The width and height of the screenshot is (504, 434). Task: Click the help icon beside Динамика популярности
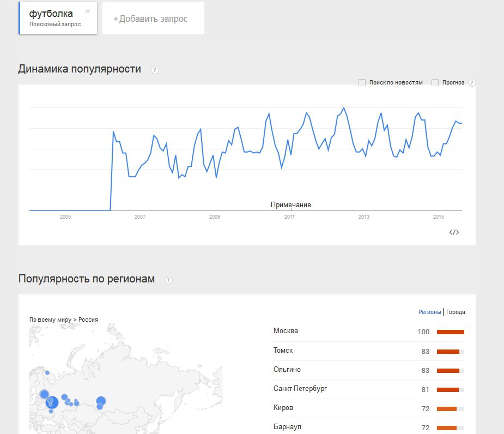155,70
